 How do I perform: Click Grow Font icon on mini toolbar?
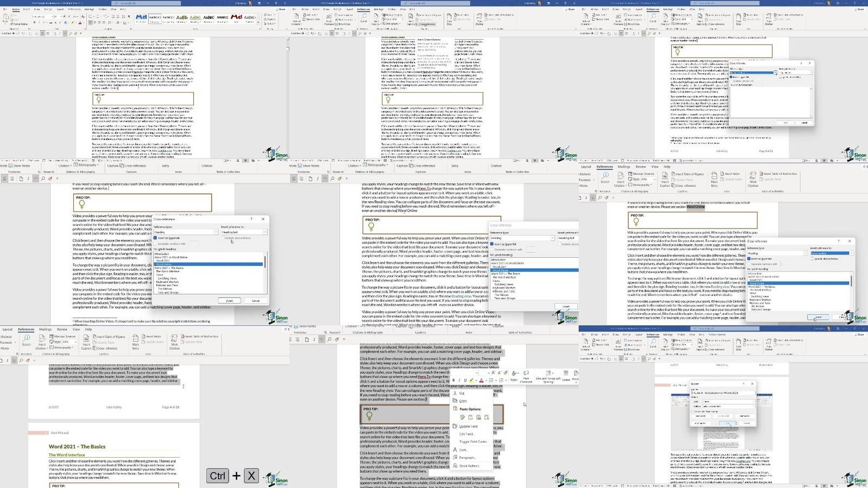tap(493, 373)
